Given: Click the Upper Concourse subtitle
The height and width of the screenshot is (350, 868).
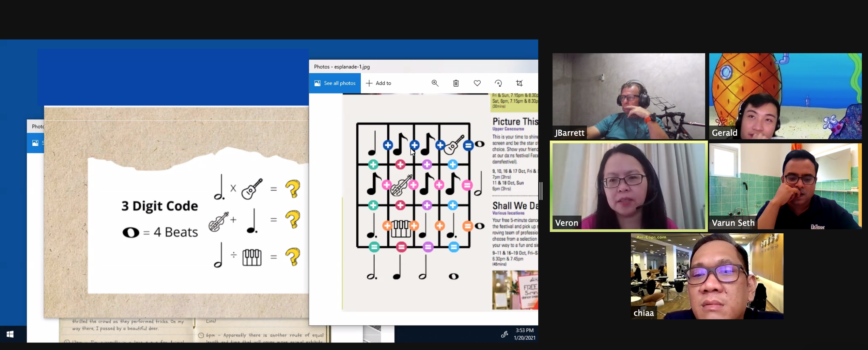Looking at the screenshot, I should (508, 129).
